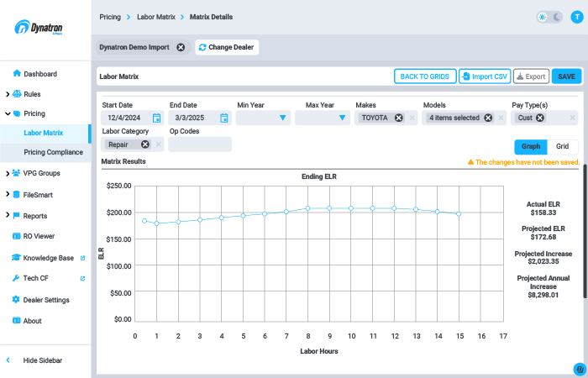Click the Tech CF wrench icon
This screenshot has height=378, width=588.
click(16, 278)
